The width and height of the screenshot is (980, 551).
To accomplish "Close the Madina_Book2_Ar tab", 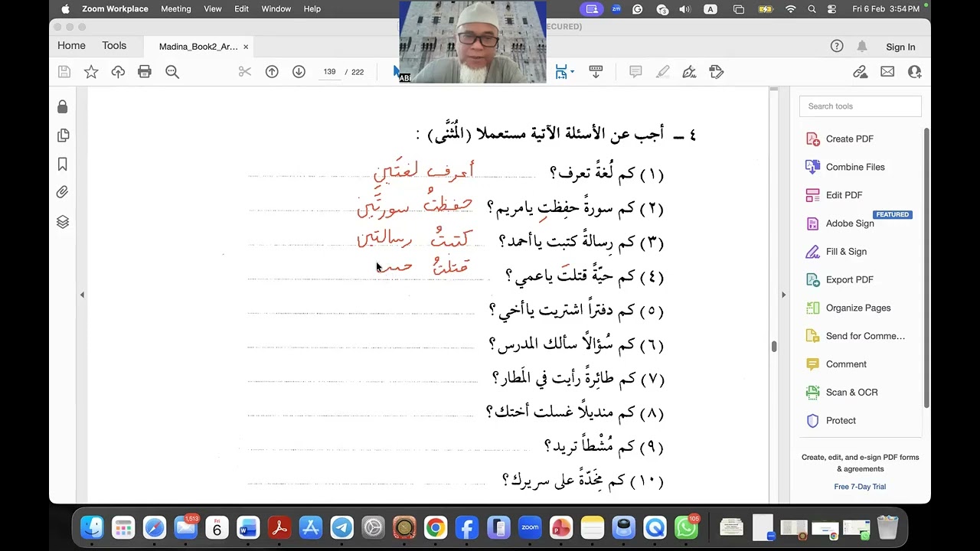I will (x=246, y=47).
